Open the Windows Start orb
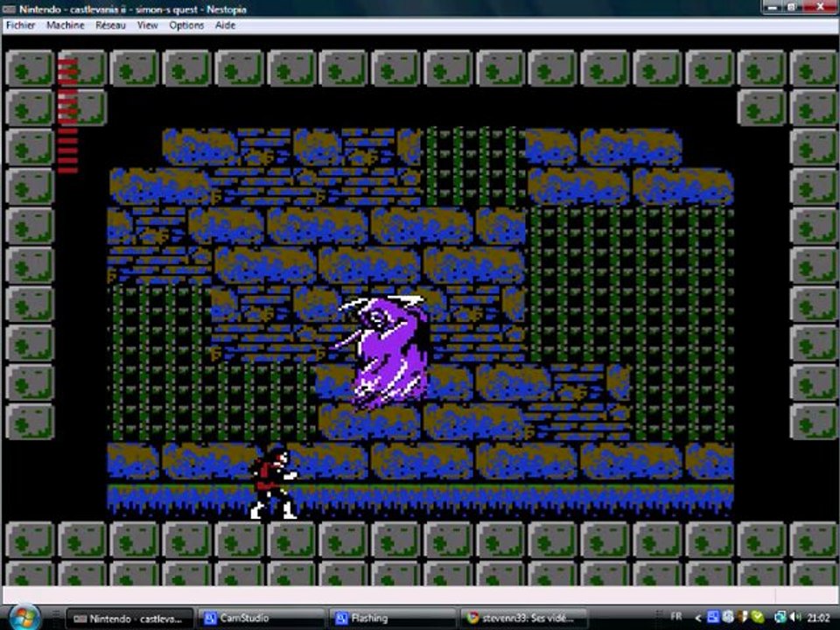 tap(24, 618)
